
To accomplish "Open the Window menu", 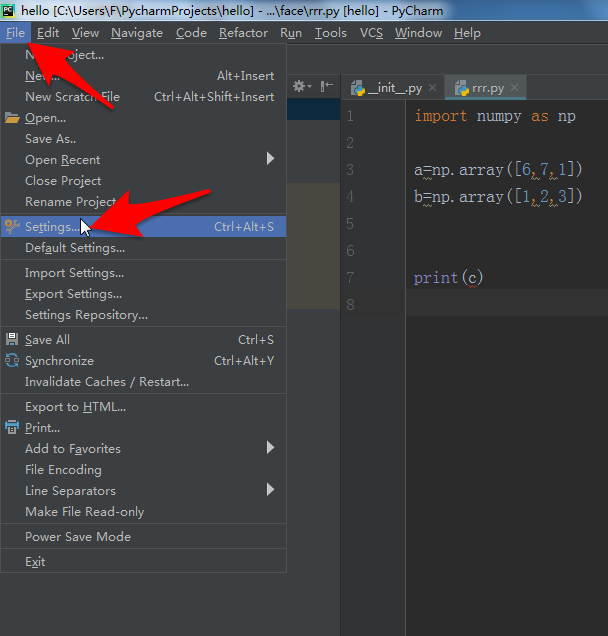I will coord(418,33).
